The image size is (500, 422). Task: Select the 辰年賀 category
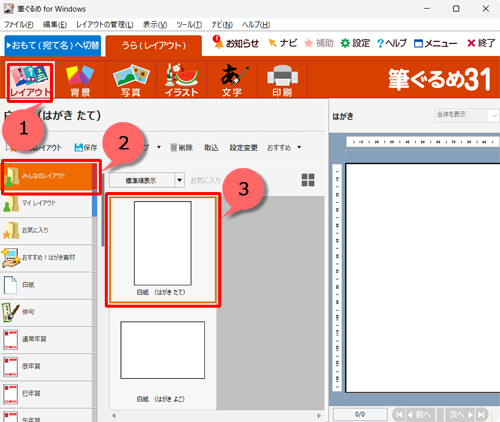pos(47,366)
